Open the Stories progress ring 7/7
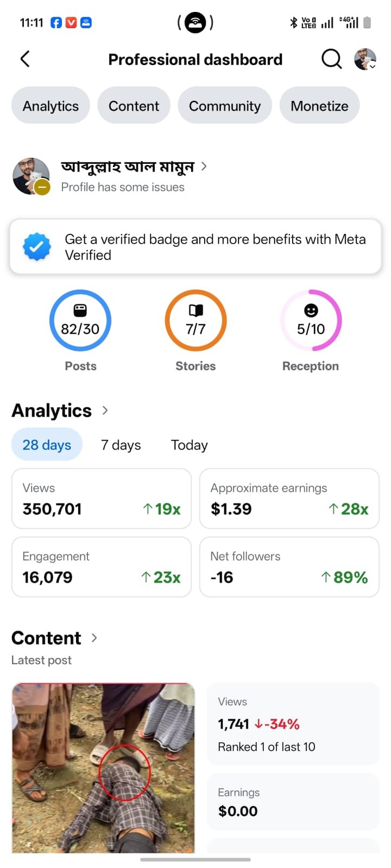Image resolution: width=391 pixels, height=868 pixels. (195, 321)
